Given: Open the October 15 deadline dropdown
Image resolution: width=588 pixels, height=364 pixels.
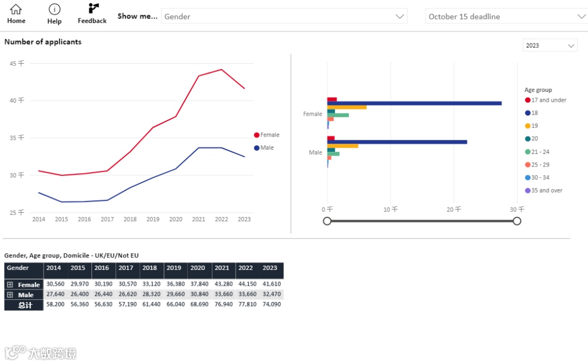Looking at the screenshot, I should [506, 16].
